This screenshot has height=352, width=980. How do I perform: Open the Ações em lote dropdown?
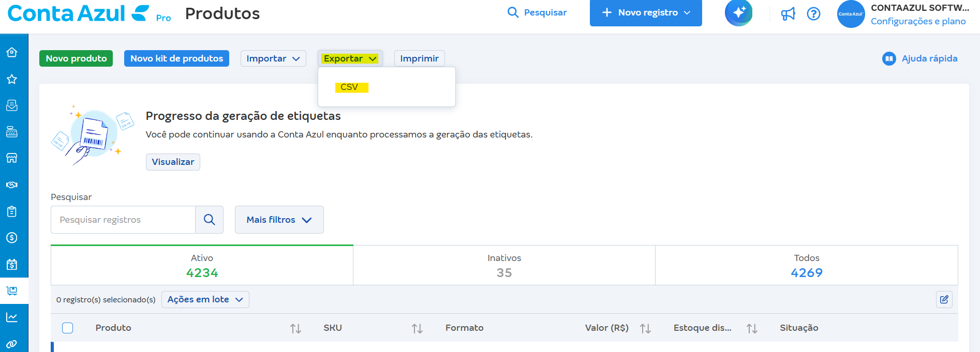(x=205, y=300)
